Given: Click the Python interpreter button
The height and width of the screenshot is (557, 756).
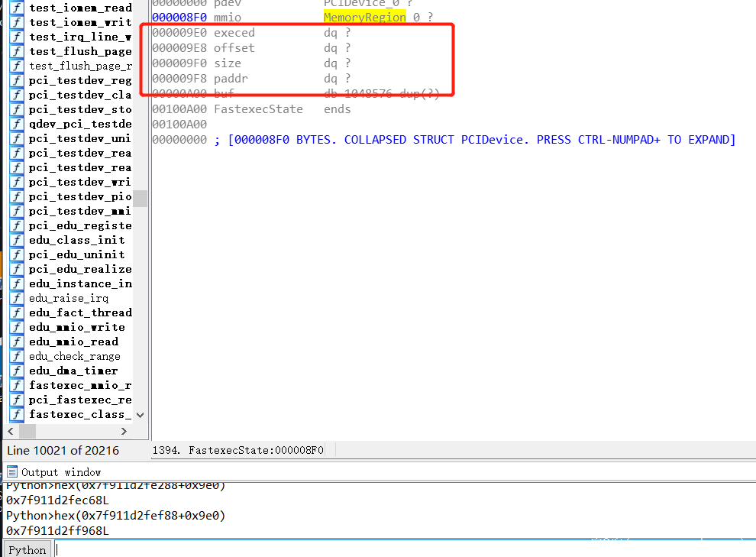Looking at the screenshot, I should pos(27,549).
